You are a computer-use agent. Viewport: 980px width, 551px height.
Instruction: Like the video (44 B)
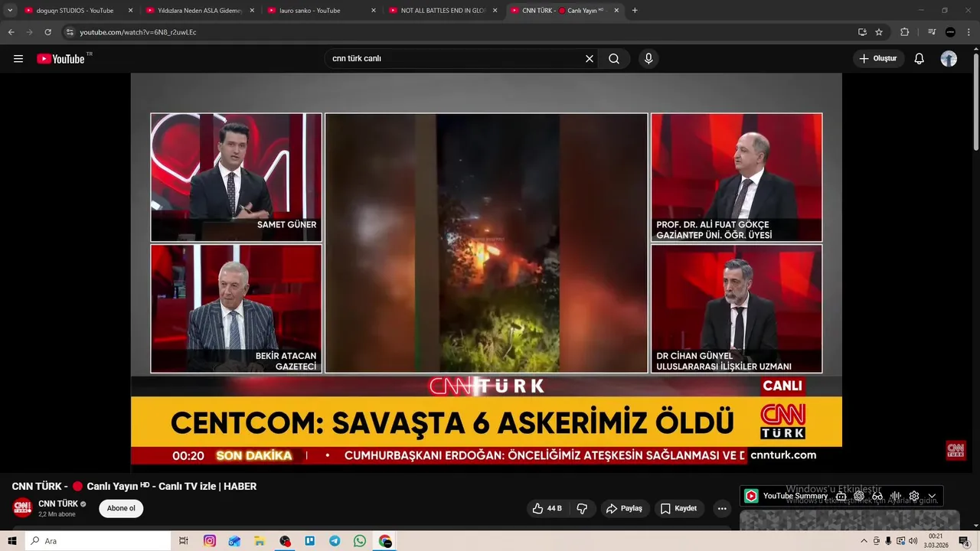[548, 508]
